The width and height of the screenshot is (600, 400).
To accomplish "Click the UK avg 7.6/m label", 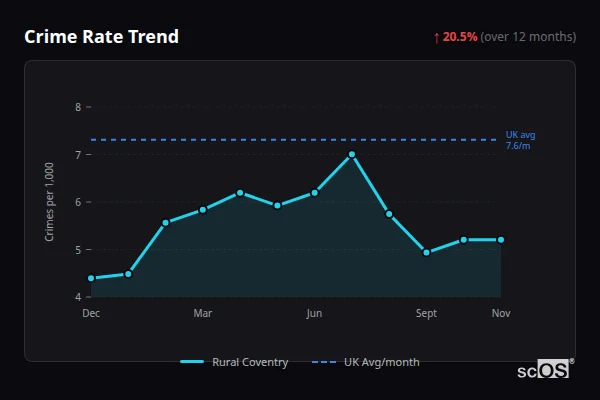I will pos(520,140).
